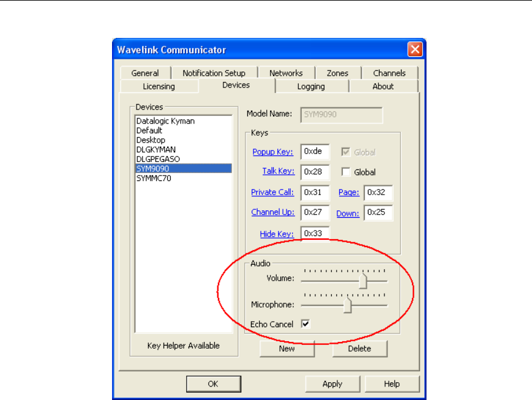Focus the Talk Key value field
This screenshot has height=400, width=532.
tap(315, 172)
